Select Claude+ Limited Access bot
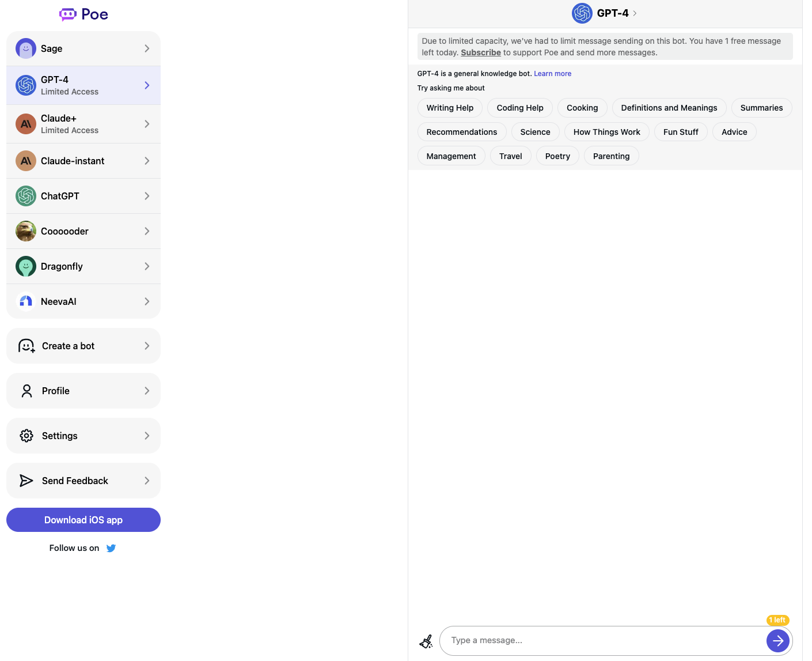The image size is (812, 661). pos(84,124)
